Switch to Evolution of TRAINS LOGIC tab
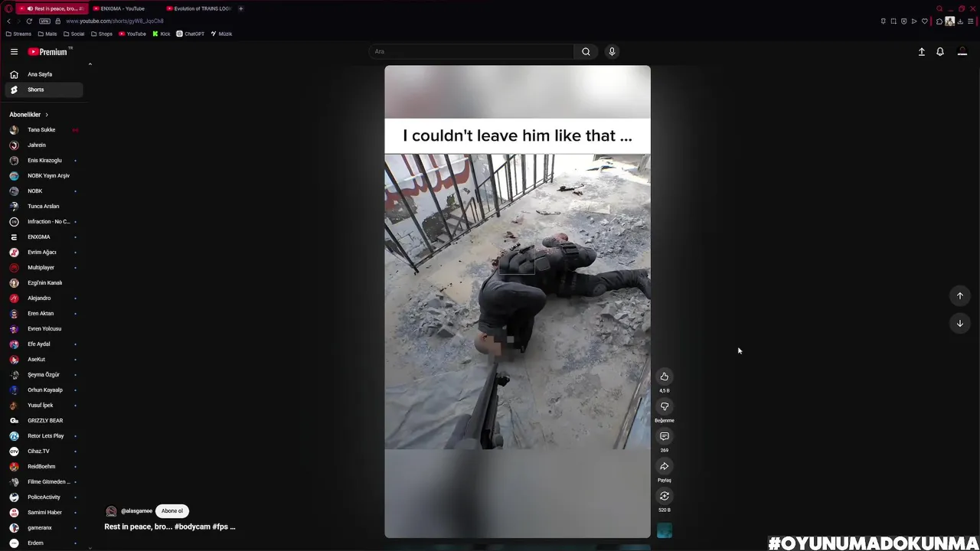 tap(199, 8)
